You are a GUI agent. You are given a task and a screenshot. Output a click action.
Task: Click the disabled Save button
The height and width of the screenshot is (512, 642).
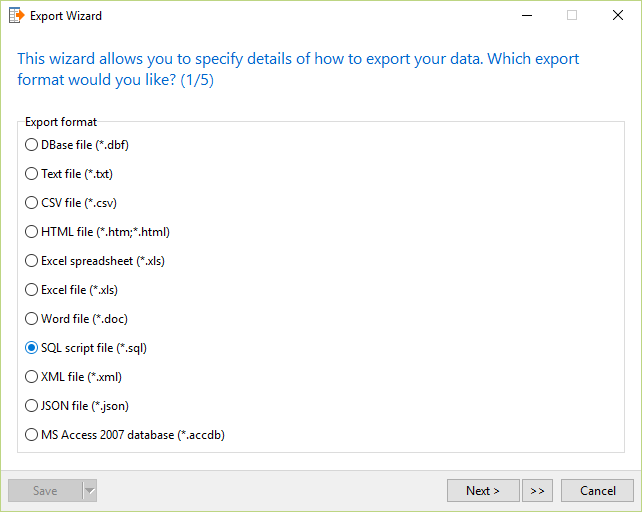click(x=45, y=491)
